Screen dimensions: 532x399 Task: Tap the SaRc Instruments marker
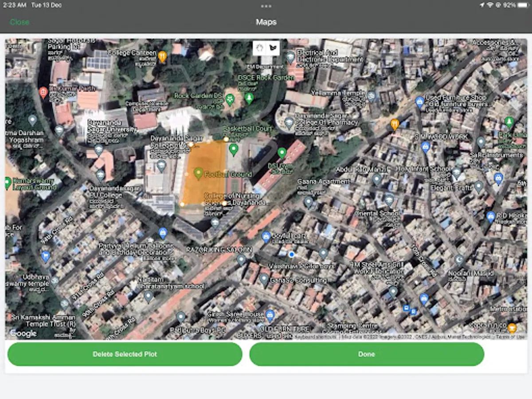pos(481,142)
